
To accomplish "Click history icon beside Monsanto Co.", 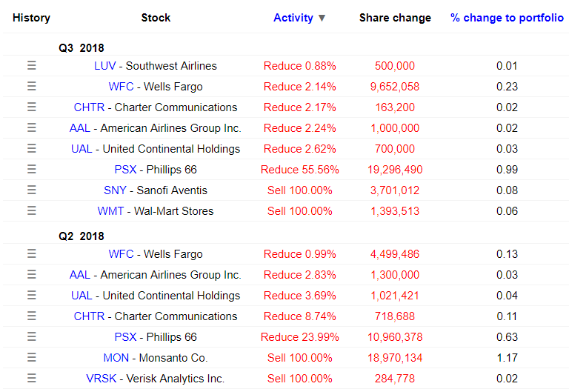I will point(31,357).
